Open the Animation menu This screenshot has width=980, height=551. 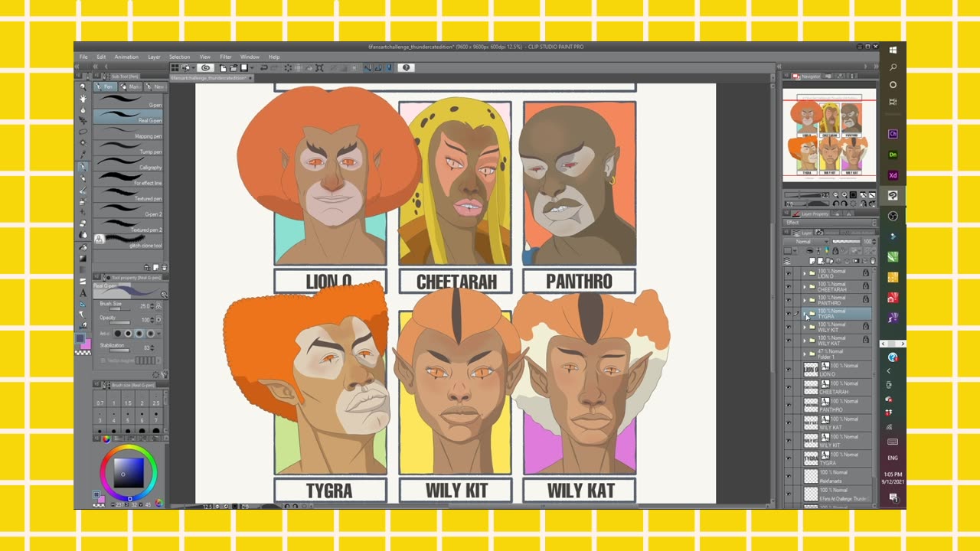[126, 57]
